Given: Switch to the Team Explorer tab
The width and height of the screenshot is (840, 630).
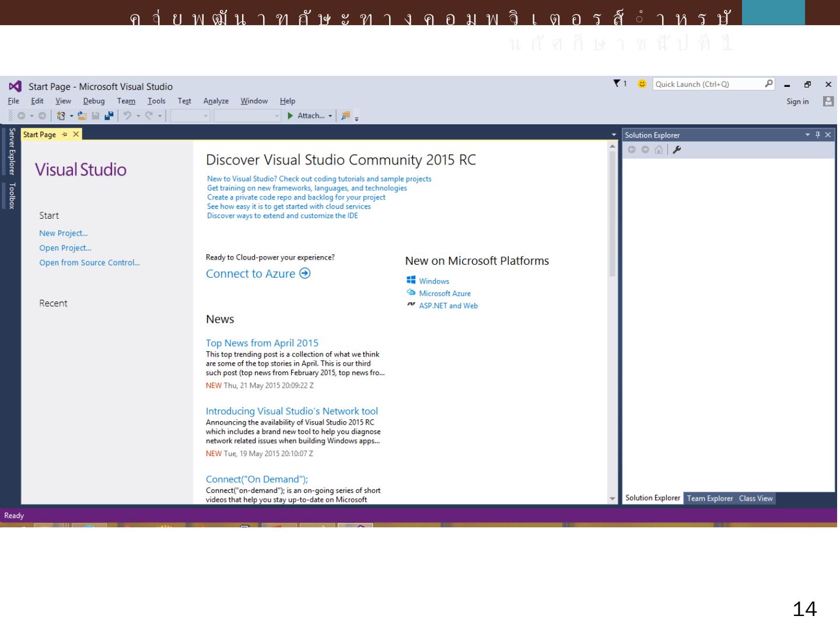Looking at the screenshot, I should pyautogui.click(x=709, y=498).
